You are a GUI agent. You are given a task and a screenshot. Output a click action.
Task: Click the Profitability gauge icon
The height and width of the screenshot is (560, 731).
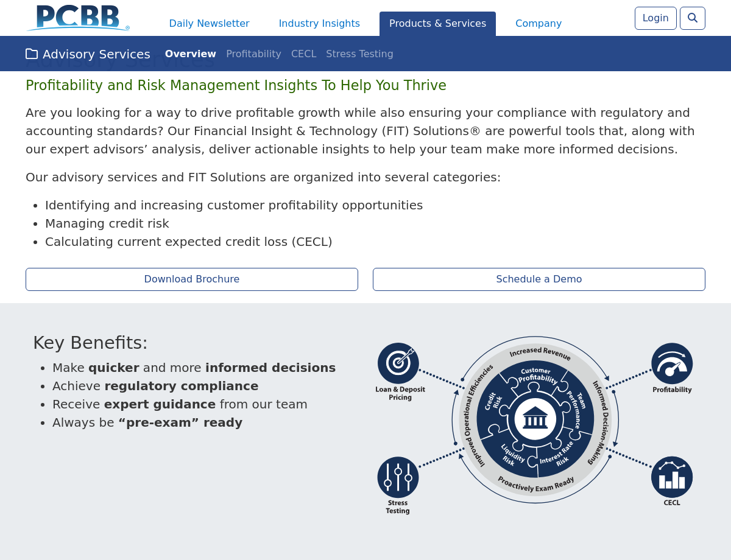tap(672, 363)
